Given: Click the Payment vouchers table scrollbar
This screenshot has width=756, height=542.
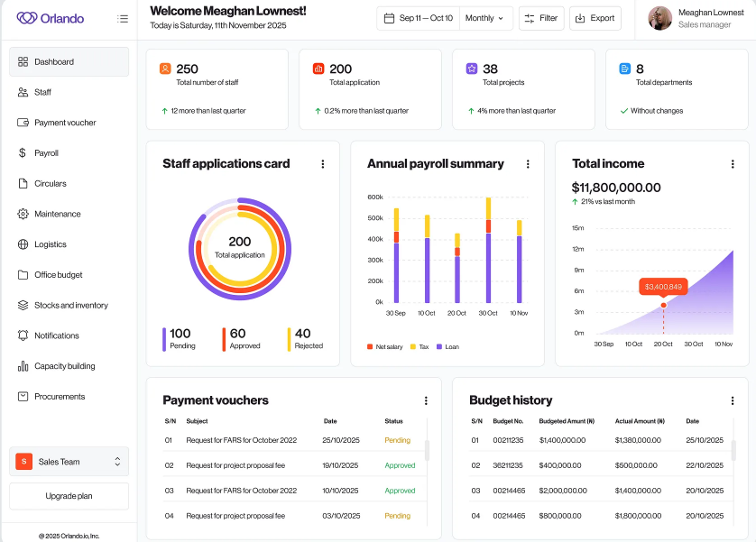Looking at the screenshot, I should tap(428, 450).
